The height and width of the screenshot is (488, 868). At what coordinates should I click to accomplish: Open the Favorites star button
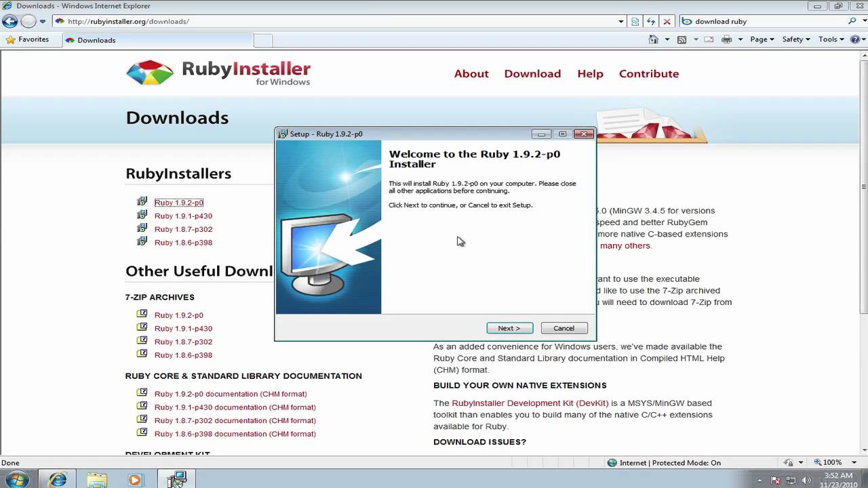(x=27, y=39)
